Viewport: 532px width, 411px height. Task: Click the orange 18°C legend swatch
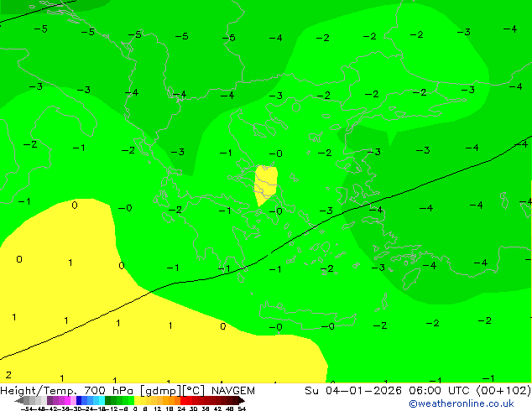(x=171, y=400)
